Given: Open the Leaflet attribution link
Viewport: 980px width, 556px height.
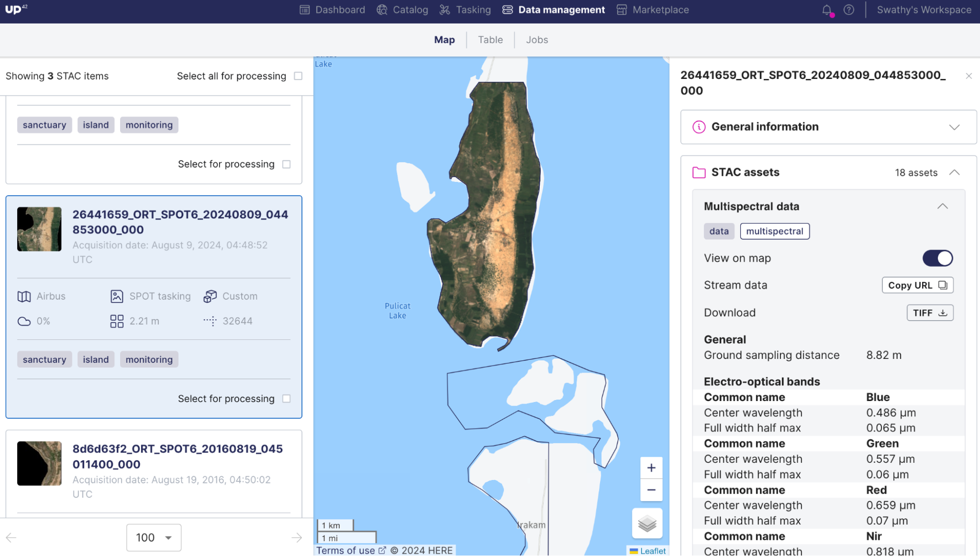Looking at the screenshot, I should tap(653, 551).
